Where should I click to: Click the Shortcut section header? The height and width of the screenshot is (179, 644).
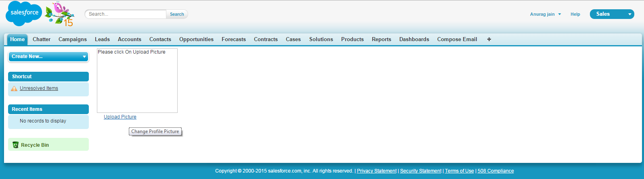(x=48, y=77)
